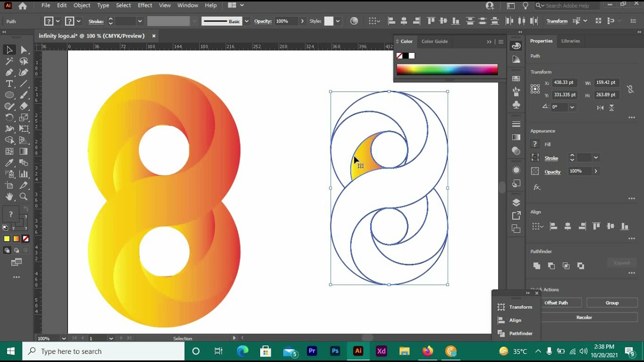
Task: Select the Mesh tool
Action: (9, 151)
